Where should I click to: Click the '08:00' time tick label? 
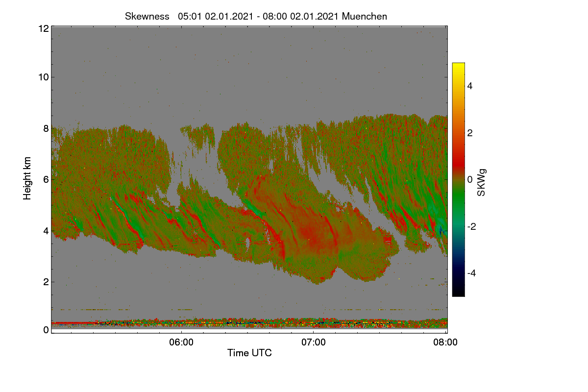pos(445,343)
